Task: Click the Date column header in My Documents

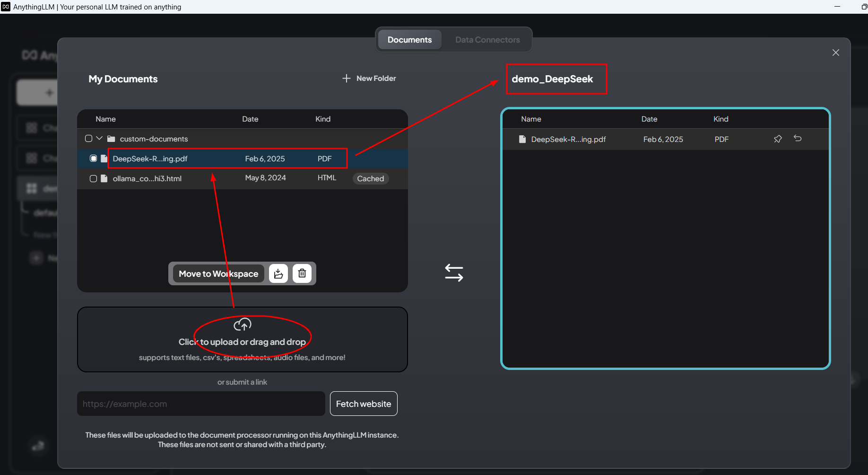Action: pyautogui.click(x=250, y=119)
